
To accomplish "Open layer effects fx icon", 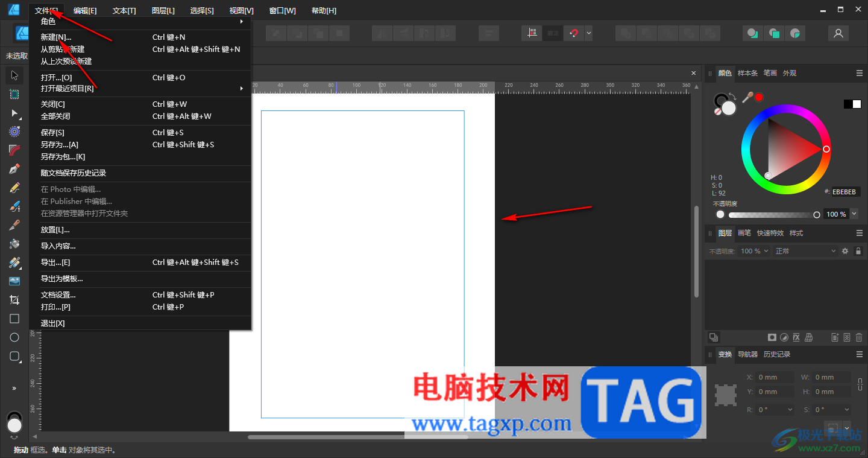I will click(x=796, y=337).
